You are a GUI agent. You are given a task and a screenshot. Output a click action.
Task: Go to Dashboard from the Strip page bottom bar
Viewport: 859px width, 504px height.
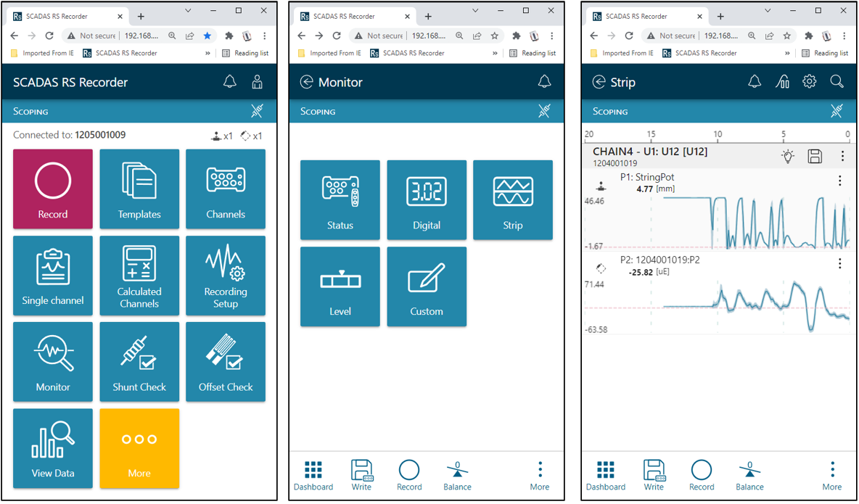click(606, 475)
